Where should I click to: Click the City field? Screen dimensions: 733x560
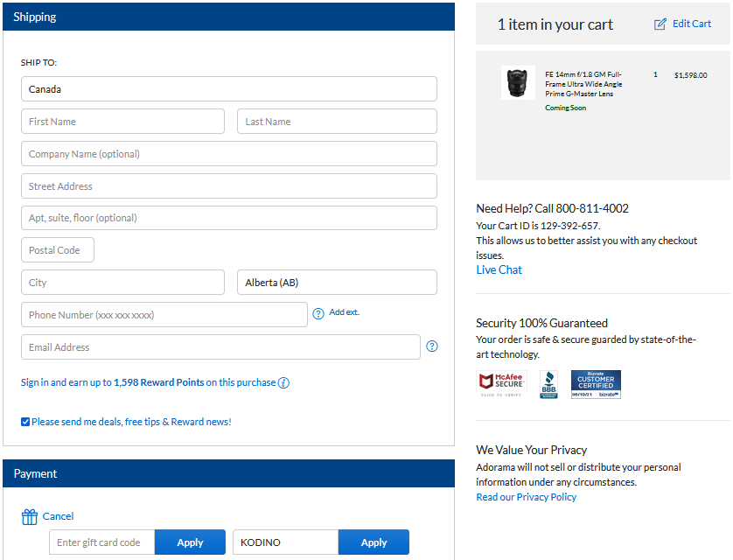click(122, 283)
